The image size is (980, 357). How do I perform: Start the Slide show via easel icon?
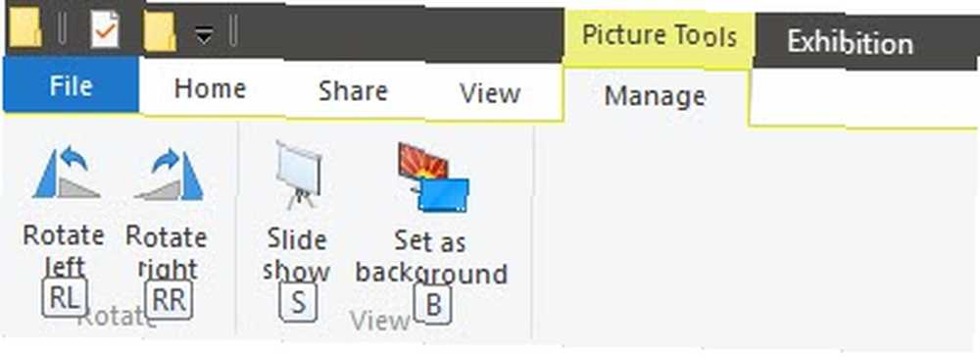(x=299, y=175)
